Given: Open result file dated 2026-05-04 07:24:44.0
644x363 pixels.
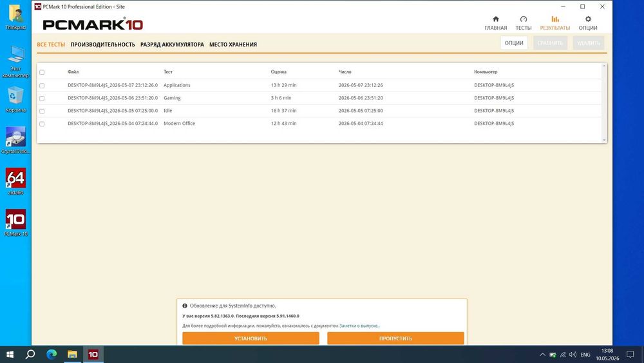Looking at the screenshot, I should (113, 123).
